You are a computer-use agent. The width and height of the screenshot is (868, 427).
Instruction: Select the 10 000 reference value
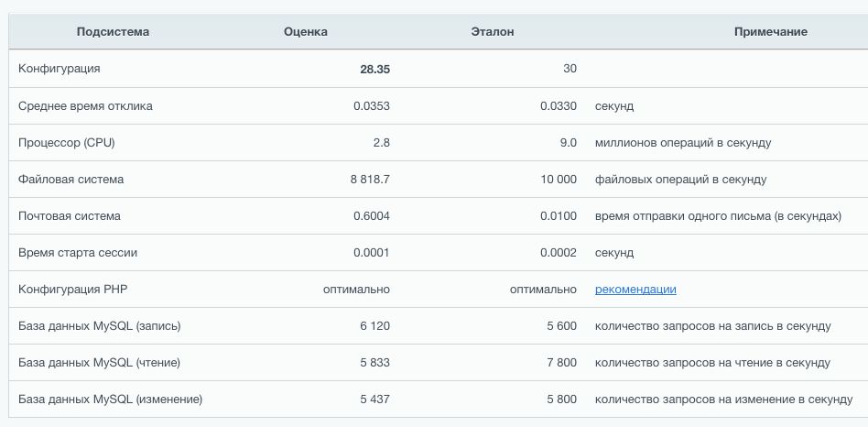tap(559, 180)
